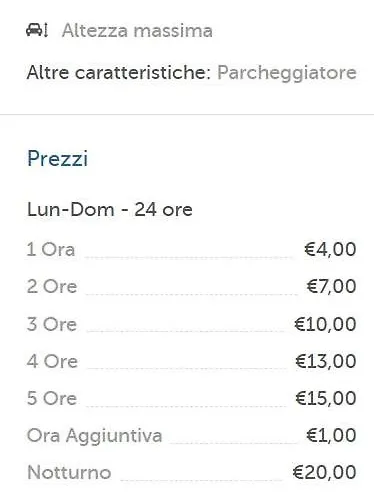Click the €13,00 price value
The width and height of the screenshot is (374, 500).
pos(326,361)
